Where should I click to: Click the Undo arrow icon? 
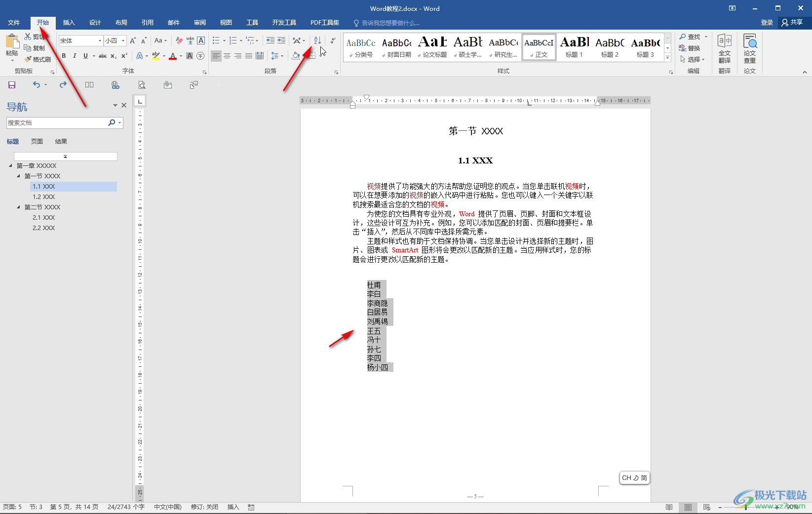point(37,85)
